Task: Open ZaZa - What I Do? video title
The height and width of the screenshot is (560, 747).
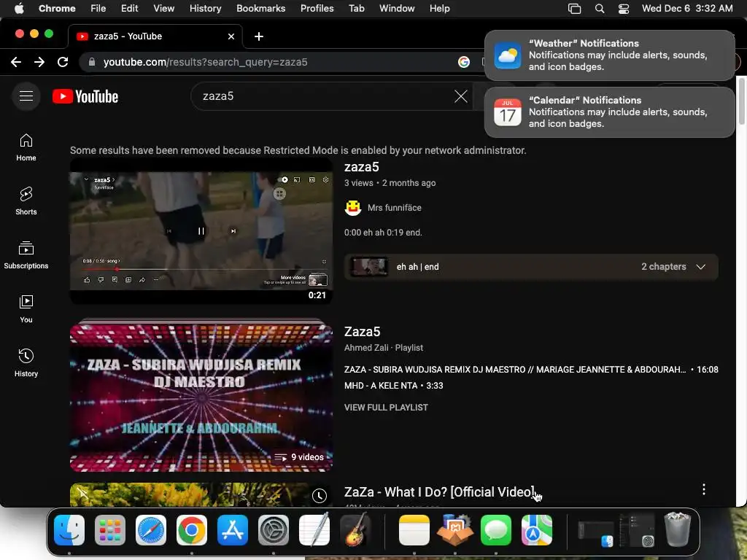Action: (x=439, y=492)
